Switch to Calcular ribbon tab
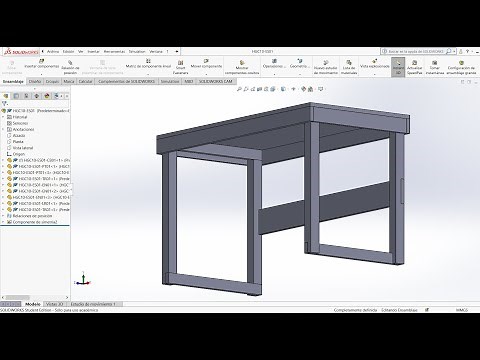This screenshot has width=480, height=360. point(85,81)
